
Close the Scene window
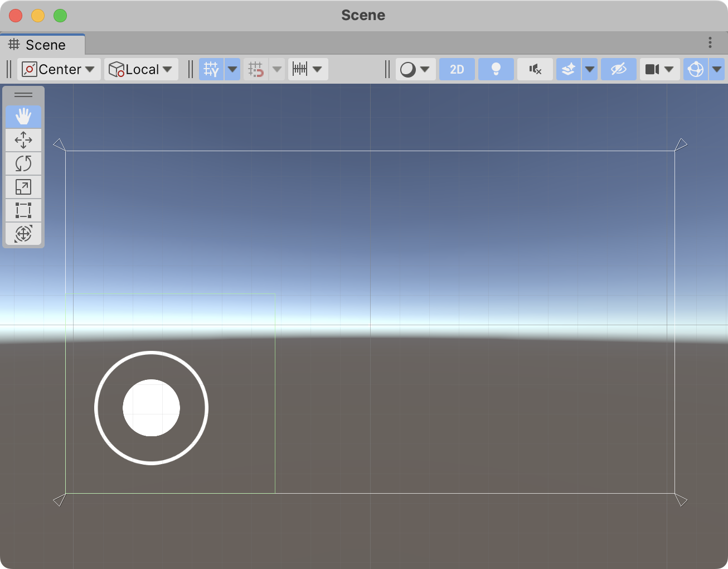click(x=16, y=16)
